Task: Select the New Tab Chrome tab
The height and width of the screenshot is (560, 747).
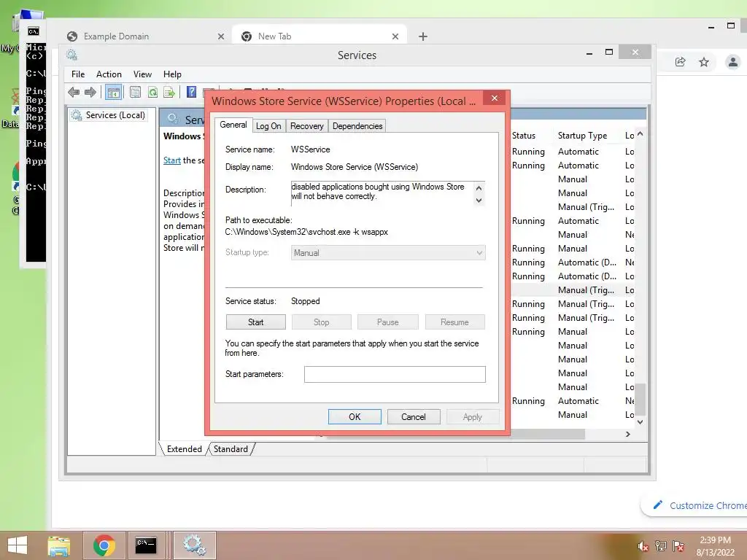Action: 320,36
